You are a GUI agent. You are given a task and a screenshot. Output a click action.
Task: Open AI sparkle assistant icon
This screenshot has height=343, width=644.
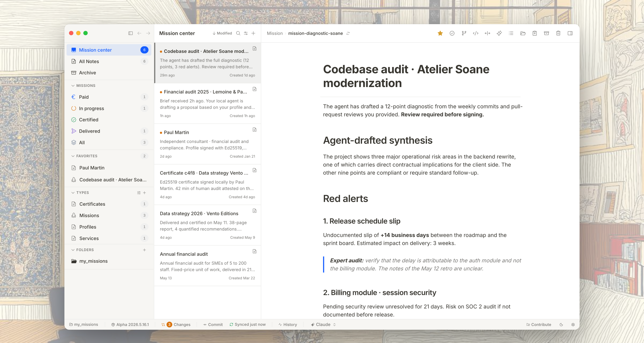point(499,33)
